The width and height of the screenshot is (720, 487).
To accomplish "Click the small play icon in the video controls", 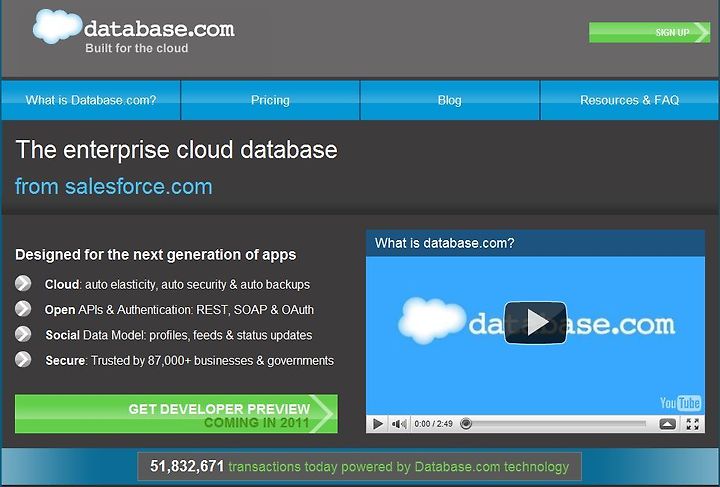I will [x=377, y=424].
